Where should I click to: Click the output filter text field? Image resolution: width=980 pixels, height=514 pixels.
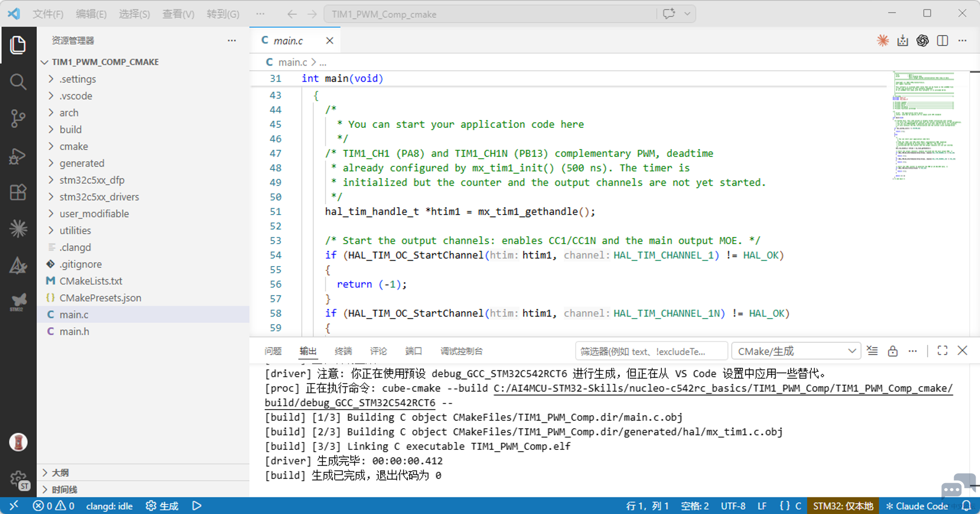(x=651, y=351)
